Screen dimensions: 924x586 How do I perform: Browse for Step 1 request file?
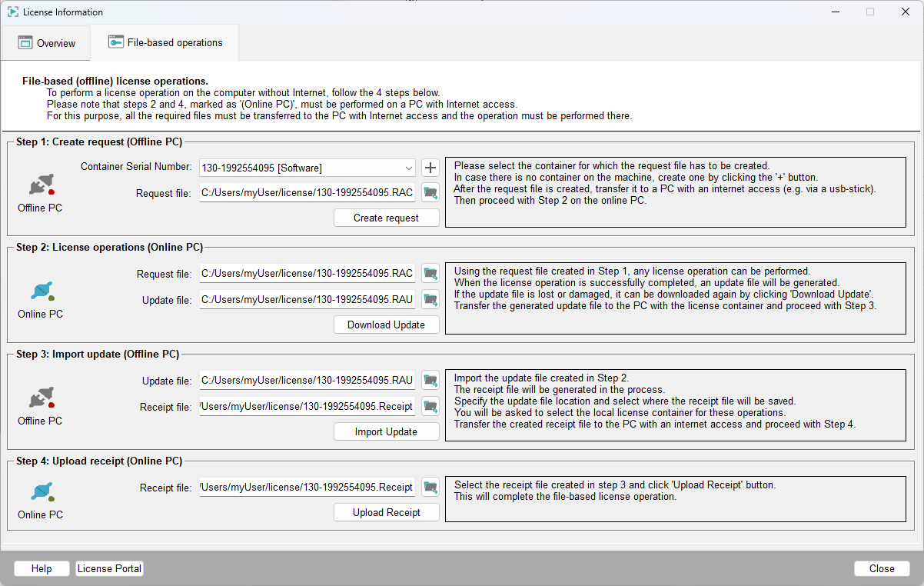430,193
